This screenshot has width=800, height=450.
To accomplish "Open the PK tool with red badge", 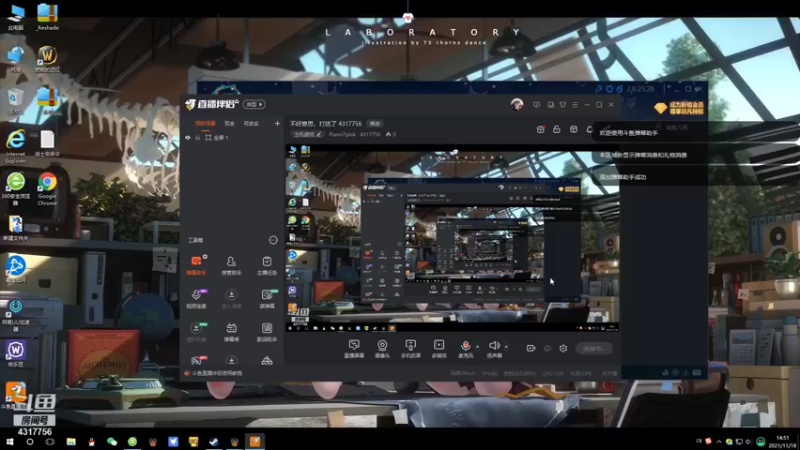I will coord(197,361).
